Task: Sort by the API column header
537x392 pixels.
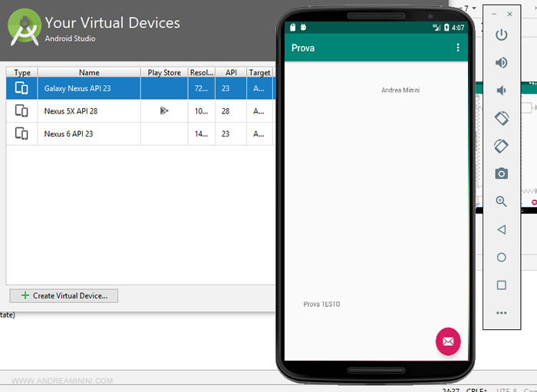Action: (x=231, y=73)
